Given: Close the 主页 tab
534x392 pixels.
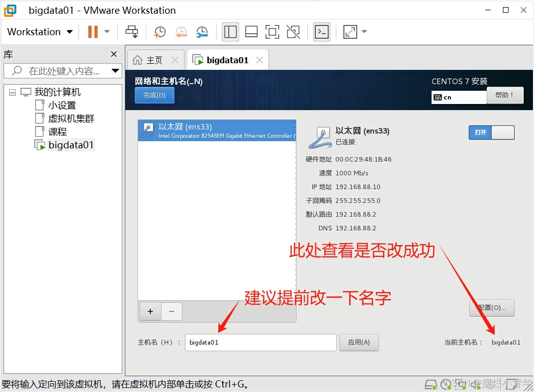Looking at the screenshot, I should 175,60.
